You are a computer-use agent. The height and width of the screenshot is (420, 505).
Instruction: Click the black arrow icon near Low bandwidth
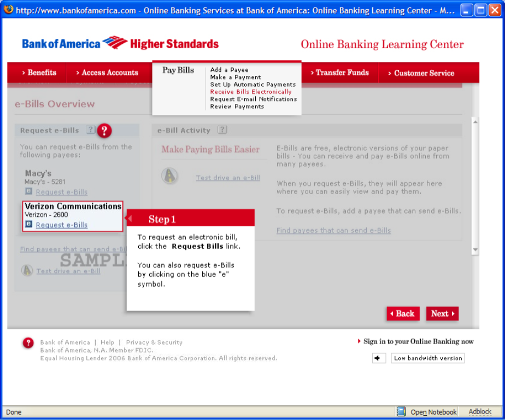379,358
